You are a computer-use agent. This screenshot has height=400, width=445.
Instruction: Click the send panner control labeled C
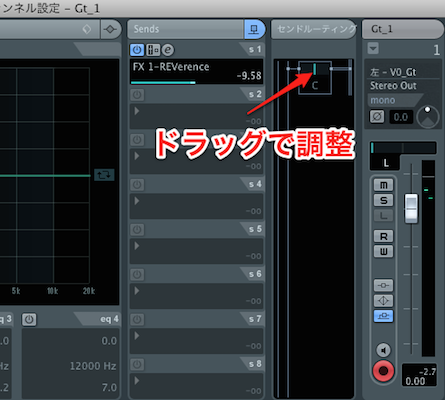(x=315, y=78)
